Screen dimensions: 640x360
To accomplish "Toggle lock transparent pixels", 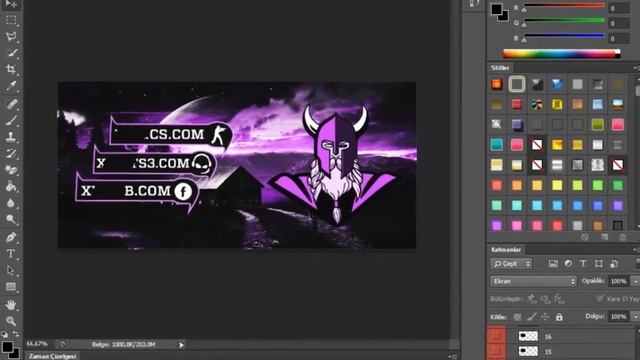I will [x=517, y=317].
